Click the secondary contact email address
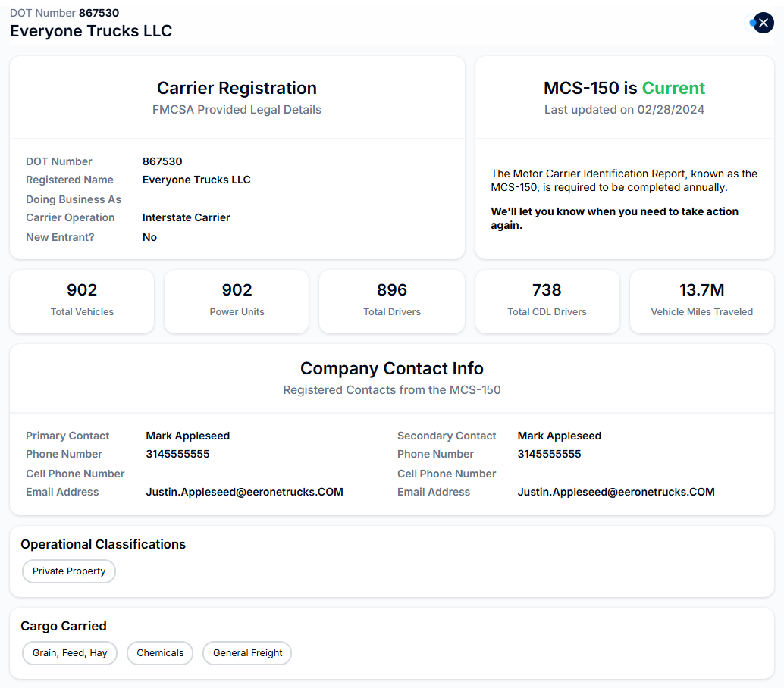784x688 pixels. [616, 492]
